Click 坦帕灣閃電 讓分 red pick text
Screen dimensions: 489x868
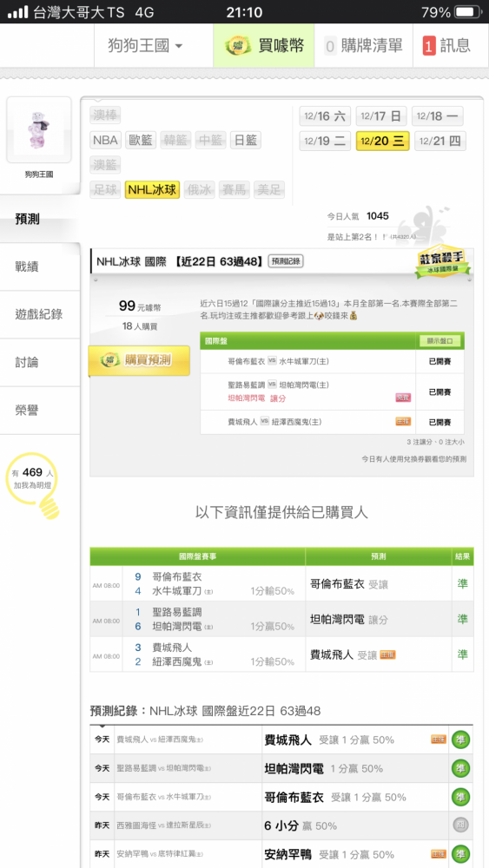(x=256, y=398)
